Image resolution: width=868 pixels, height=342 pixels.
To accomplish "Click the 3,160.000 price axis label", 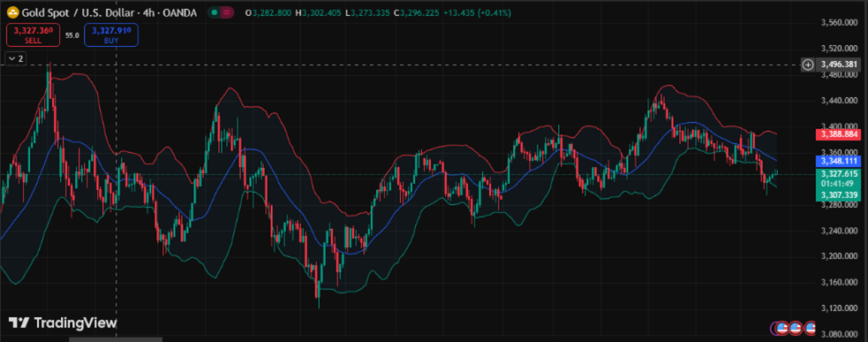I will click(x=839, y=283).
